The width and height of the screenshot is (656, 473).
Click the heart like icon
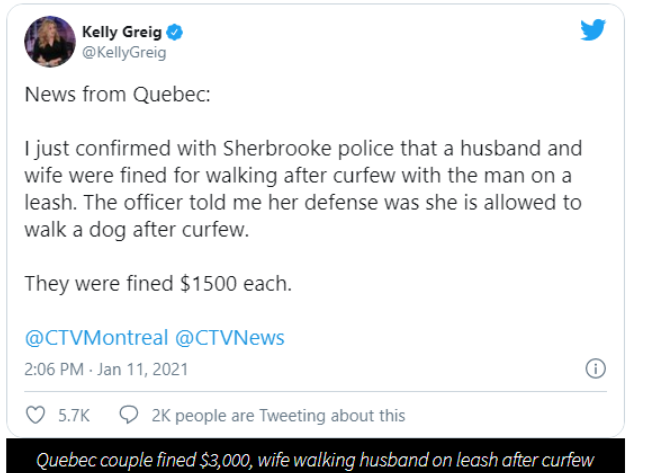(x=36, y=415)
